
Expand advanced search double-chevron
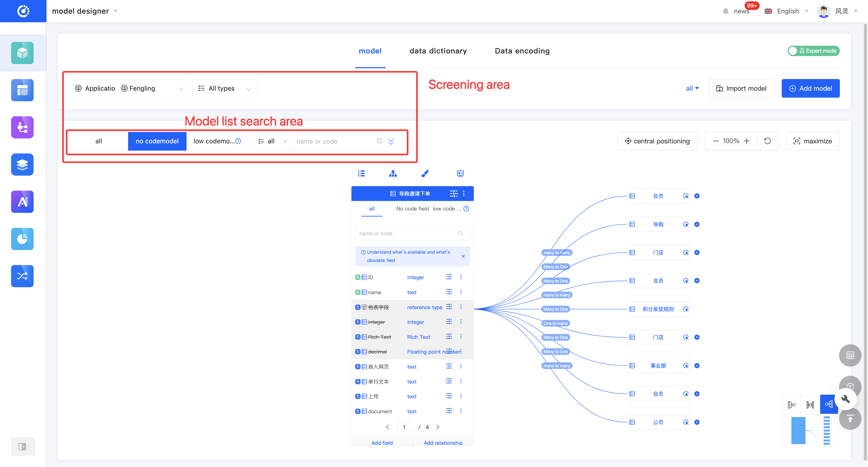[x=391, y=141]
